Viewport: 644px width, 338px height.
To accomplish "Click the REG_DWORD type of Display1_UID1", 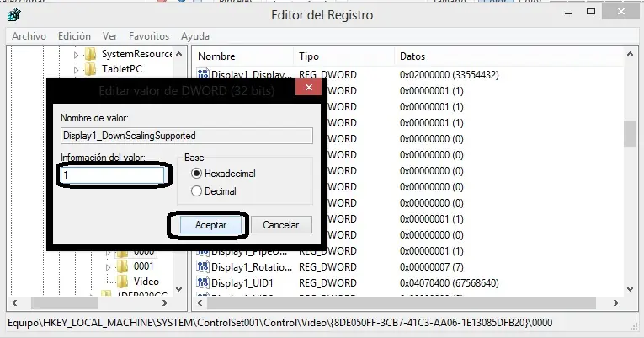I will point(327,283).
